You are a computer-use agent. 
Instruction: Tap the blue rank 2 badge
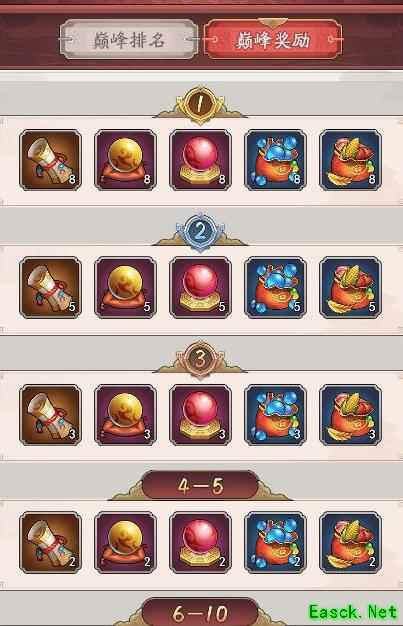201,231
